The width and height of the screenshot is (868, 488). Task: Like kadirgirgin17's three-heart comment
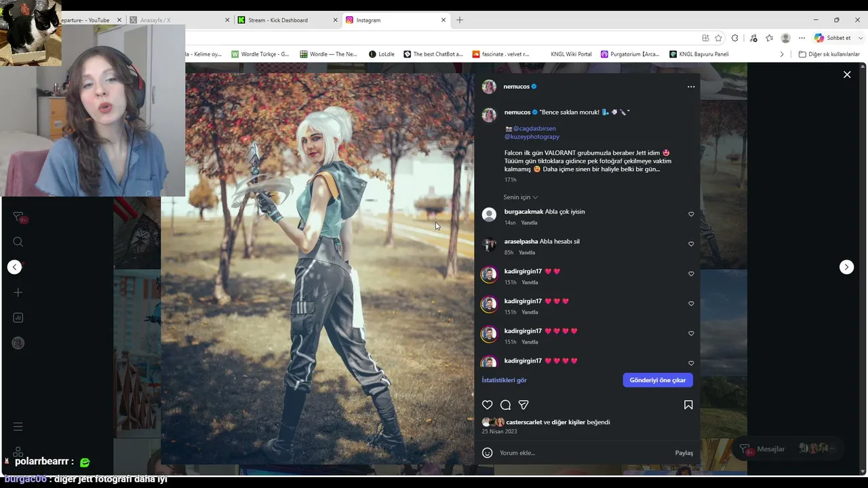point(691,304)
